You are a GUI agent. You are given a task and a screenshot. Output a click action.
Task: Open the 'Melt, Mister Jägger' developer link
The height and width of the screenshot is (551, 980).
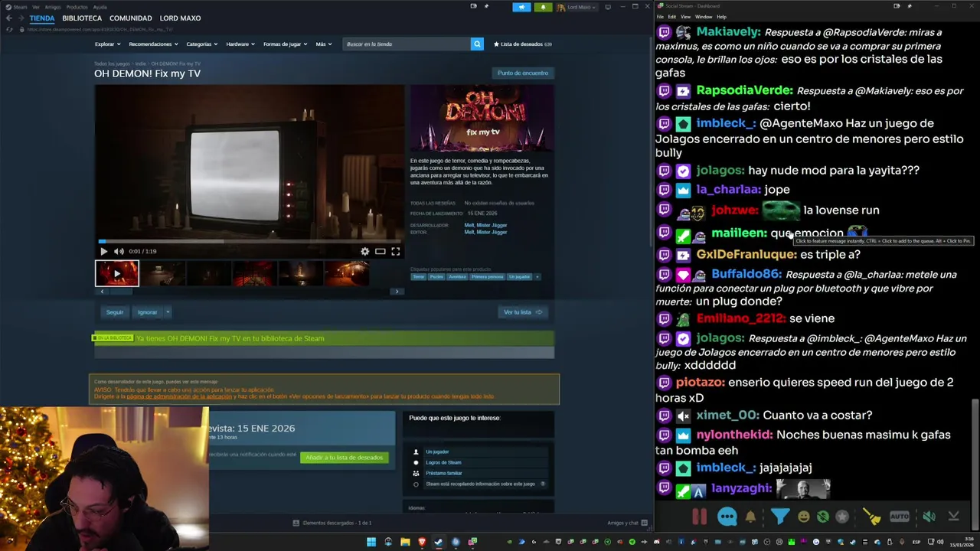(485, 225)
